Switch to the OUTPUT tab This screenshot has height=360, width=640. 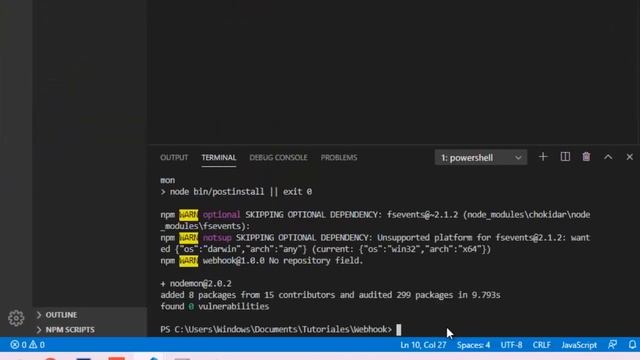(x=174, y=158)
